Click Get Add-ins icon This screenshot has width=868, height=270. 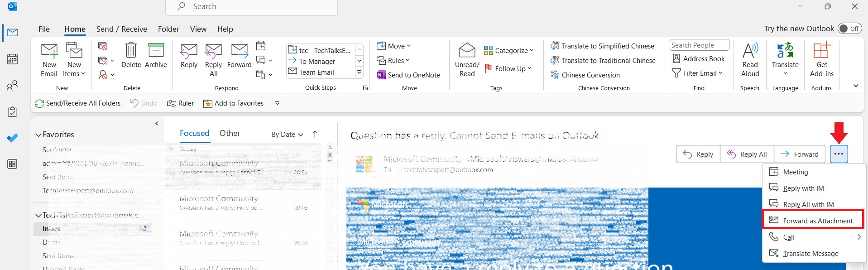(821, 60)
